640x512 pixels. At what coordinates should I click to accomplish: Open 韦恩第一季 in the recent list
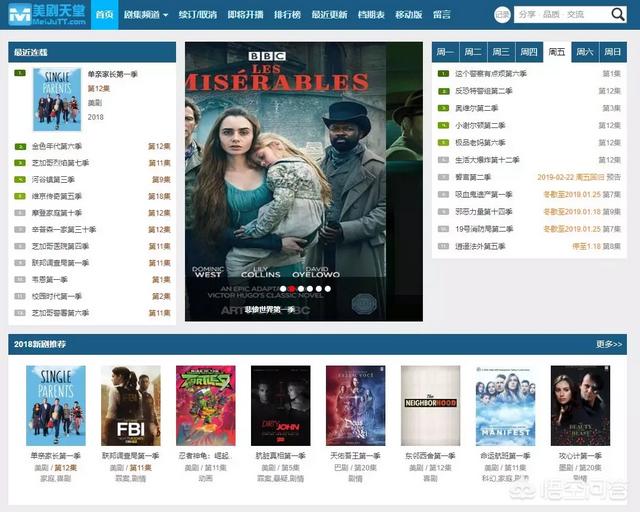[x=49, y=280]
